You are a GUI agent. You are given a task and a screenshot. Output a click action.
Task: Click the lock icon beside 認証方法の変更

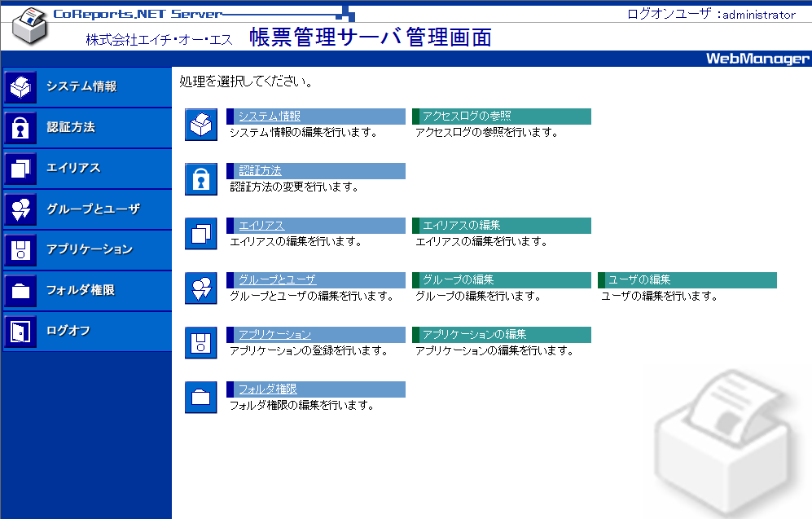(201, 179)
